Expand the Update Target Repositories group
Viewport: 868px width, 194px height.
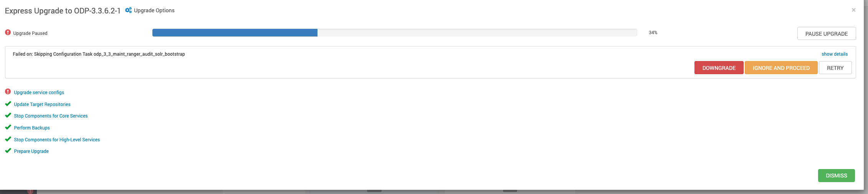pyautogui.click(x=42, y=104)
